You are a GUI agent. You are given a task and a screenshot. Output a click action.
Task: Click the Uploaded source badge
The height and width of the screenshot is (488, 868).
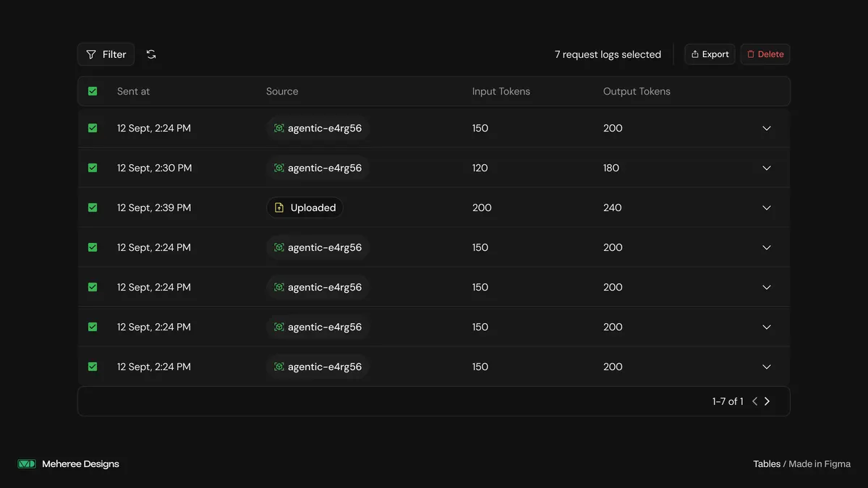tap(305, 207)
